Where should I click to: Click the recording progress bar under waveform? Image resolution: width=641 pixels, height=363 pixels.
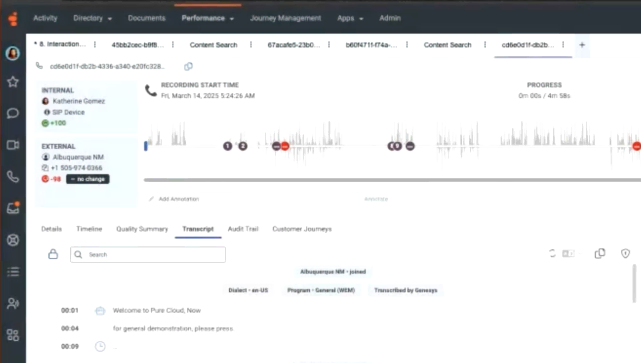point(392,180)
